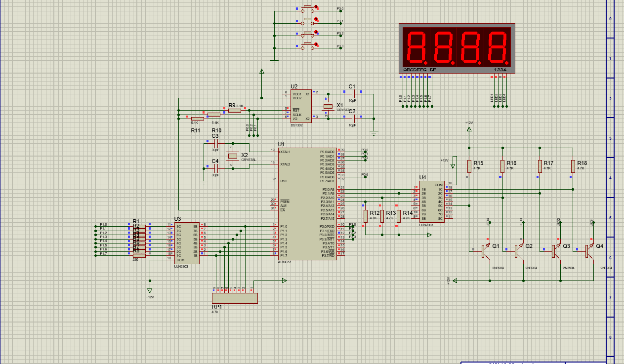
Task: Select resistor R15 (4.7K)
Action: tap(469, 166)
